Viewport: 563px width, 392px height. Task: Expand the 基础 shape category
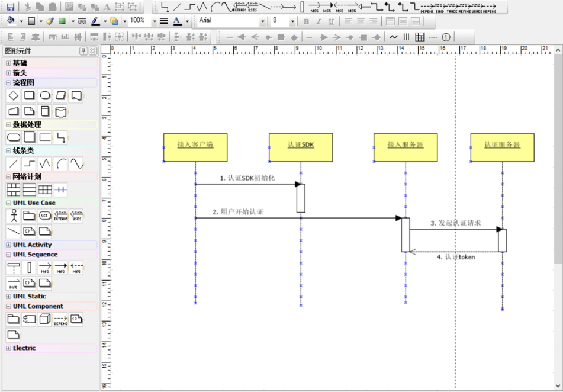tap(8, 63)
